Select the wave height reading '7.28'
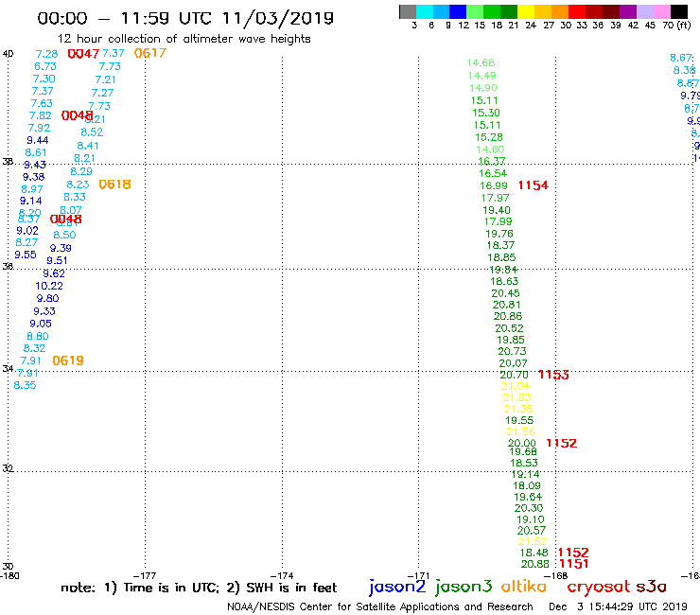Image resolution: width=700 pixels, height=615 pixels. tap(46, 54)
